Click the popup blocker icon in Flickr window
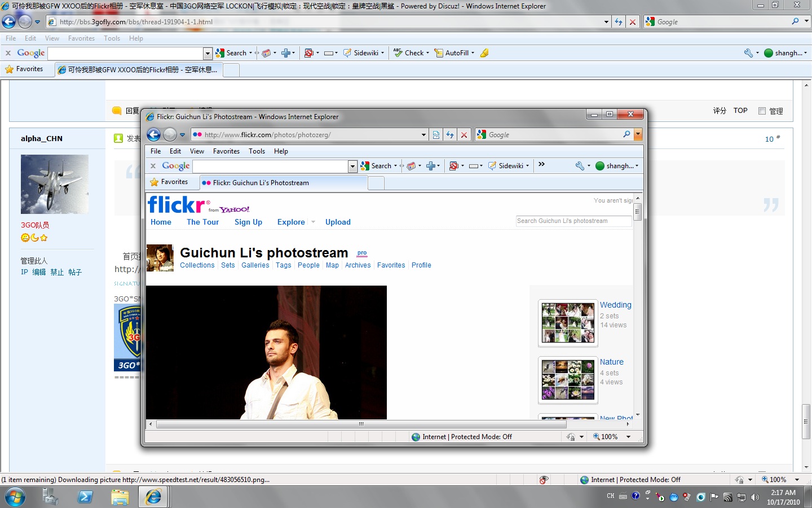 pyautogui.click(x=454, y=166)
